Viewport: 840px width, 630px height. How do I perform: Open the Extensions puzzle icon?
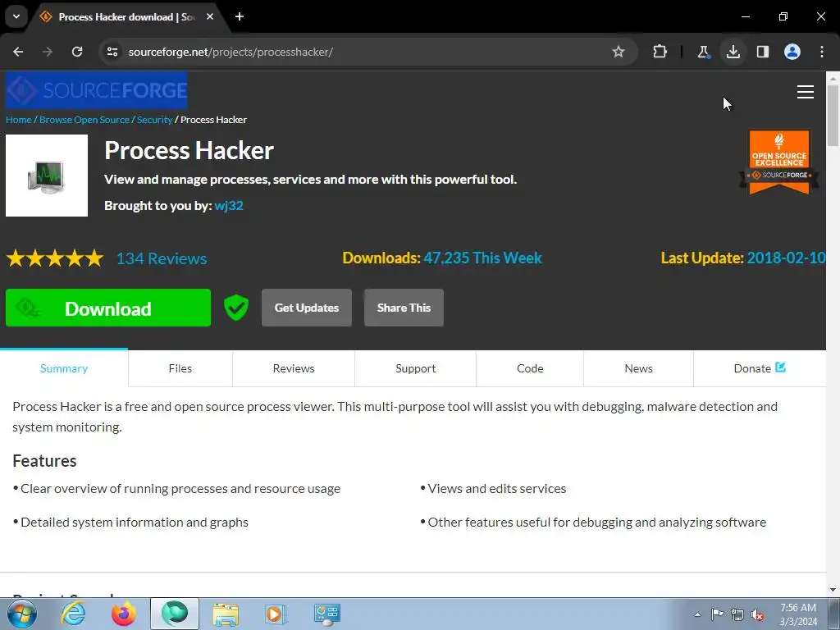pos(660,52)
